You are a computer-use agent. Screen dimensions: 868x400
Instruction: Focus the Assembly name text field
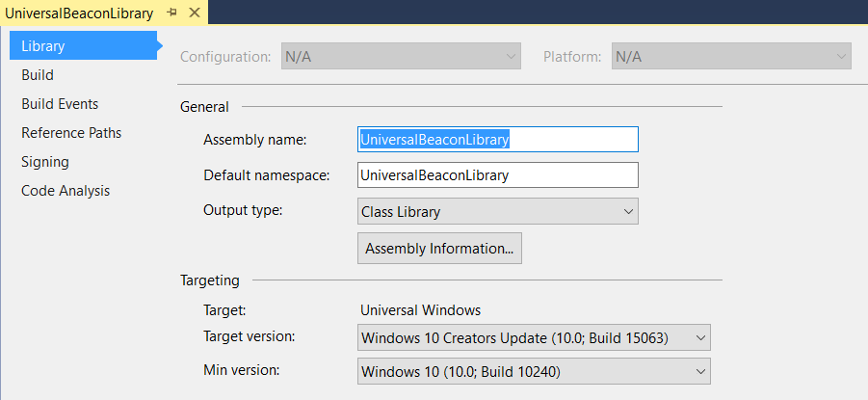click(x=498, y=140)
